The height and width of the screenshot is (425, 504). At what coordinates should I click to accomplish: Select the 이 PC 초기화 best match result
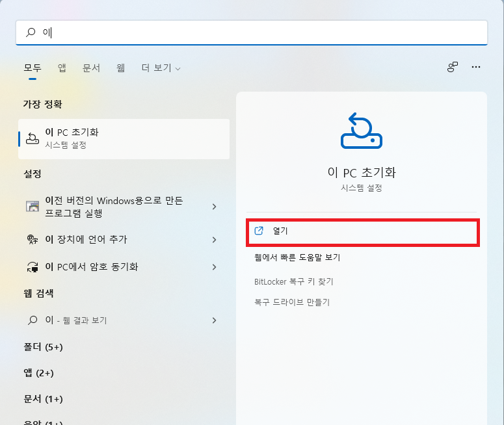click(x=124, y=139)
